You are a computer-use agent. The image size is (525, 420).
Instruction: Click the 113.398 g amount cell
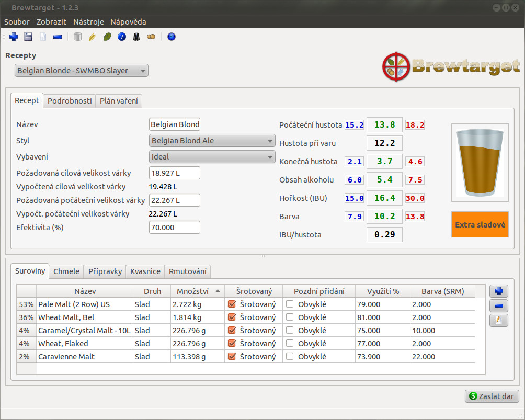pyautogui.click(x=198, y=356)
